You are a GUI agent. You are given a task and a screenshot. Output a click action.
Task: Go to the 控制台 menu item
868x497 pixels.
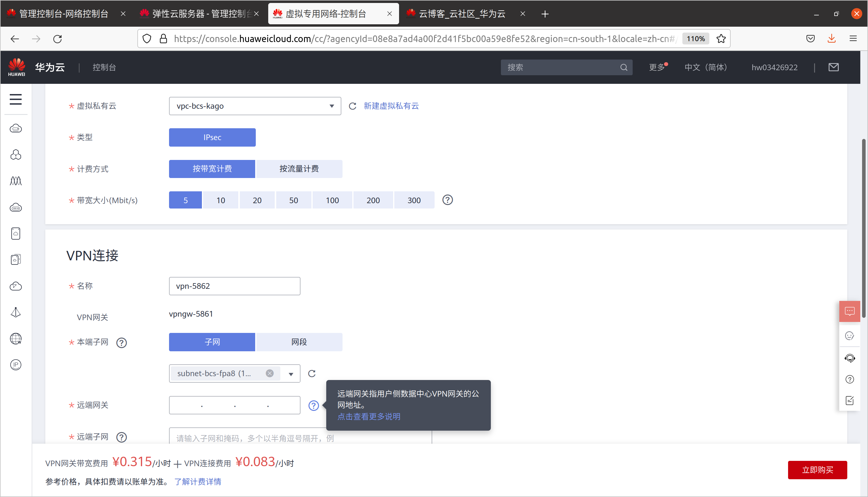pos(104,67)
